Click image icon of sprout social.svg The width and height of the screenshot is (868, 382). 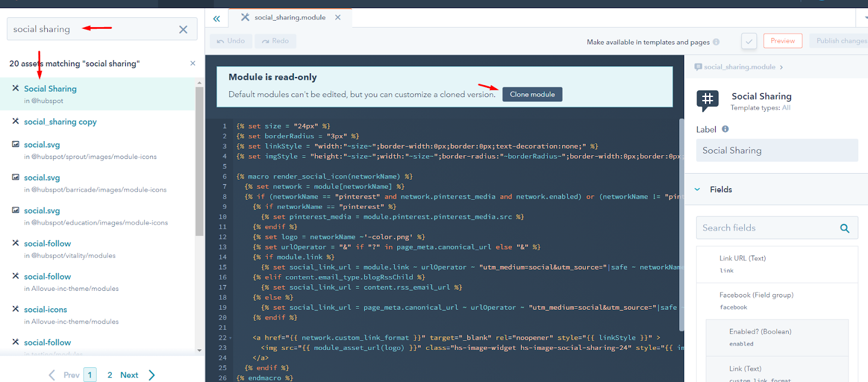point(16,144)
